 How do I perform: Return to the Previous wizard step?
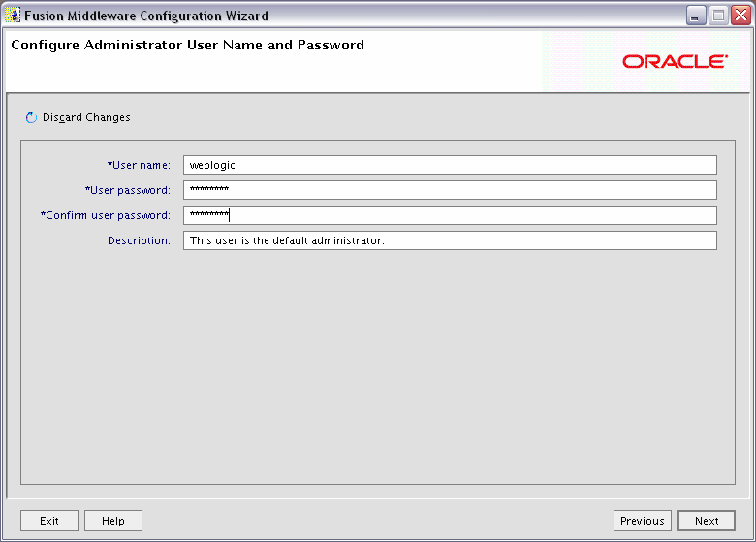click(643, 521)
